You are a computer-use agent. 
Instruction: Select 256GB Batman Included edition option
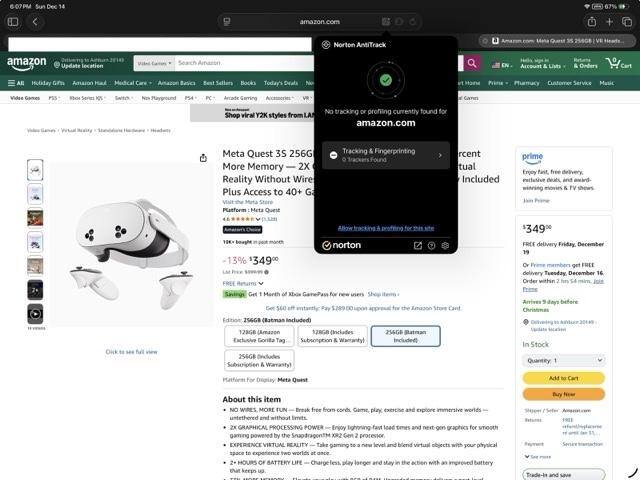tap(405, 335)
